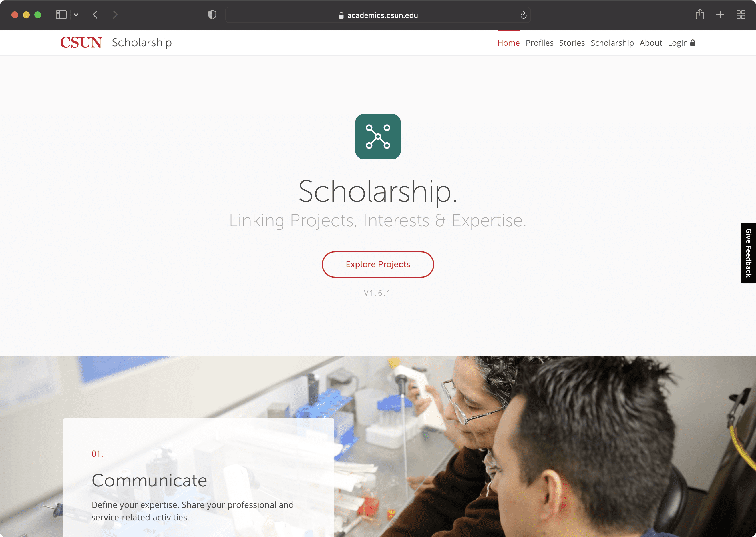Click the Give Feedback vertical tab
The width and height of the screenshot is (756, 537).
749,253
